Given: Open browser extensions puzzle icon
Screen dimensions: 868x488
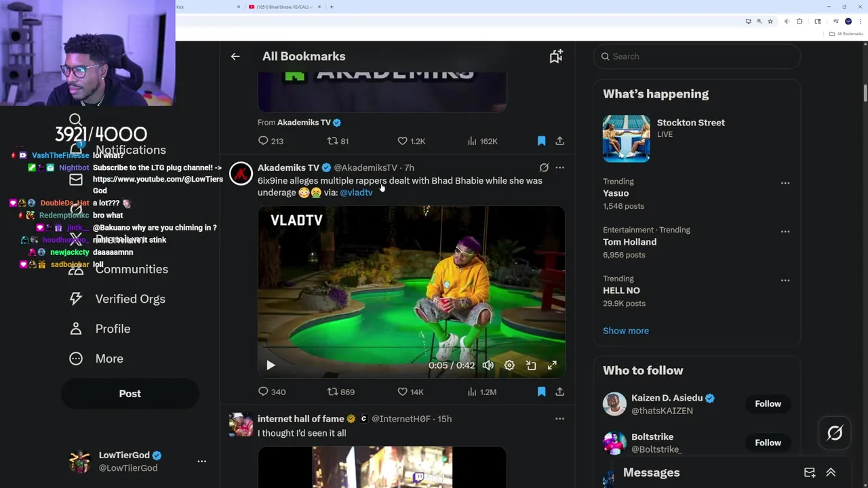Looking at the screenshot, I should [800, 22].
